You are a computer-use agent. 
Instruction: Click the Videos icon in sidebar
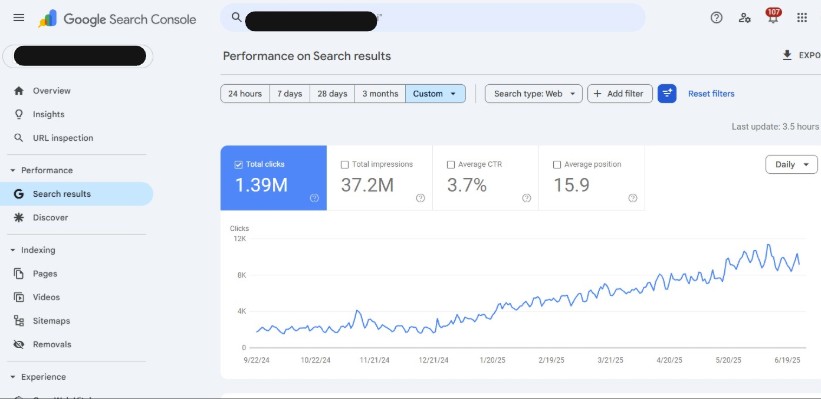pos(19,297)
